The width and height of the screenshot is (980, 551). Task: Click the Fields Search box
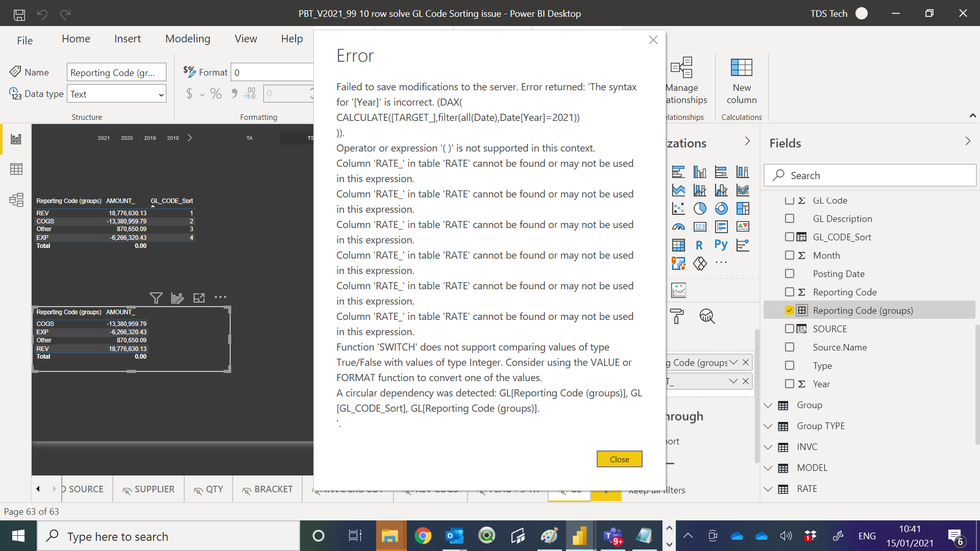click(870, 176)
